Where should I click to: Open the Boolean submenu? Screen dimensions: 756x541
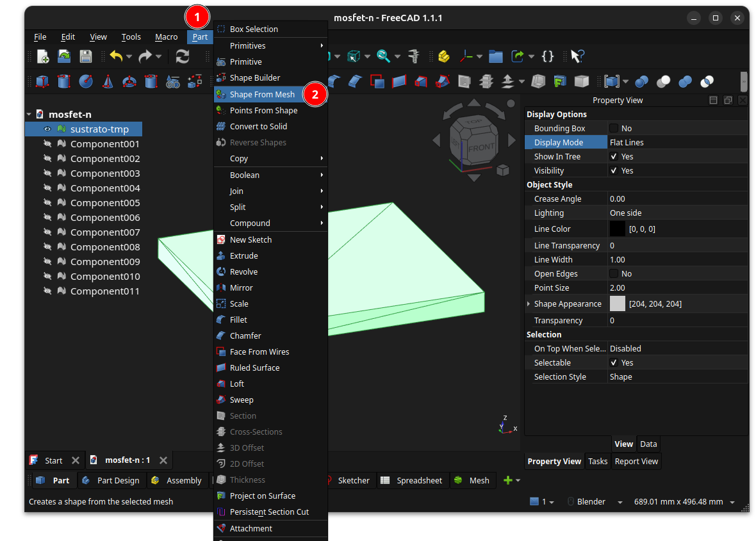click(x=270, y=175)
